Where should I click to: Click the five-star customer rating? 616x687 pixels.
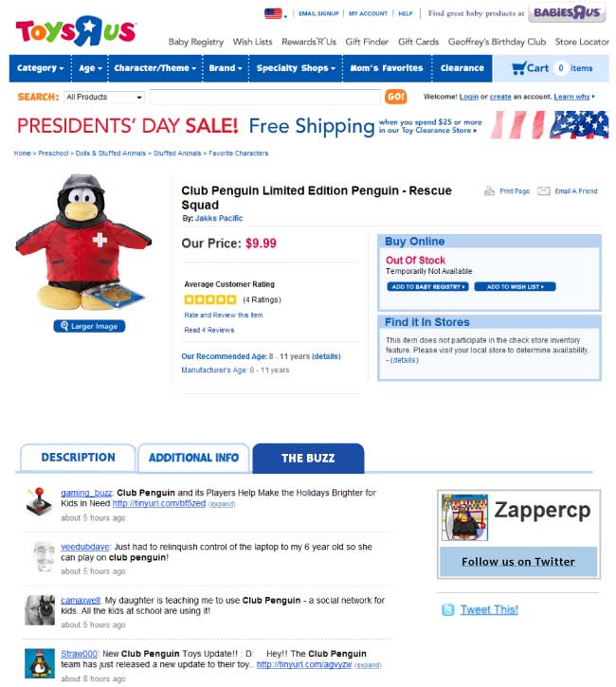[x=210, y=299]
